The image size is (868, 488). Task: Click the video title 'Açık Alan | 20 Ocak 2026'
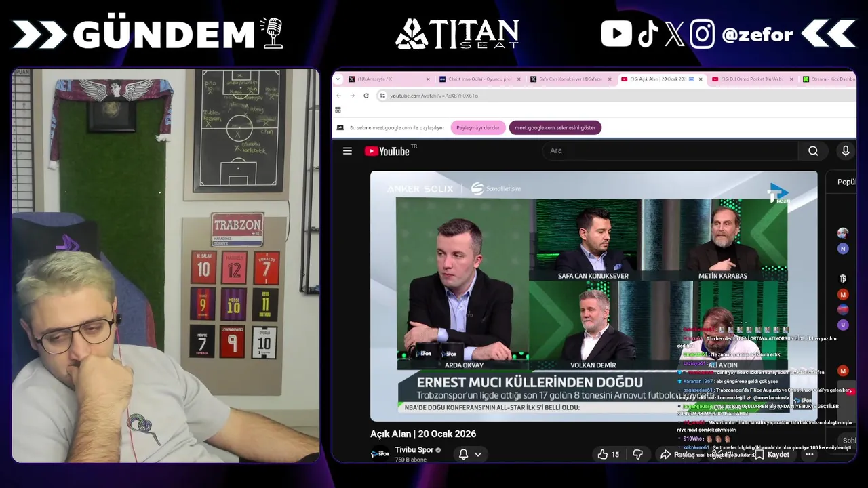point(423,434)
